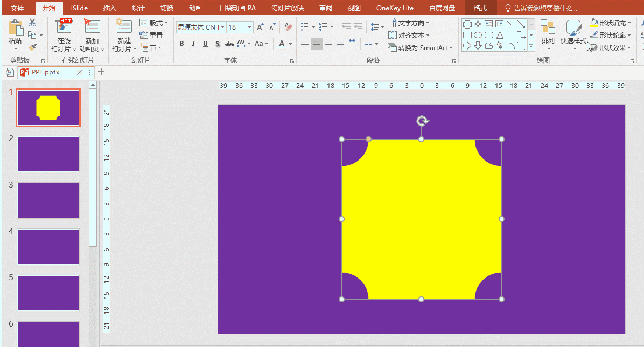The height and width of the screenshot is (347, 644).
Task: Toggle center text alignment
Action: point(317,44)
